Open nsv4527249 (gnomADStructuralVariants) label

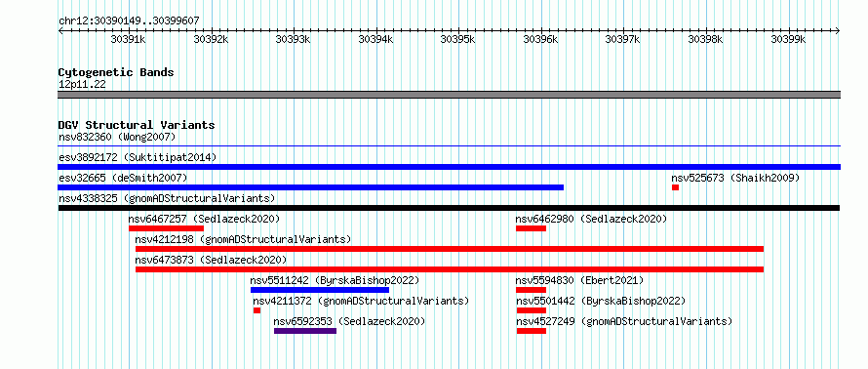point(624,321)
